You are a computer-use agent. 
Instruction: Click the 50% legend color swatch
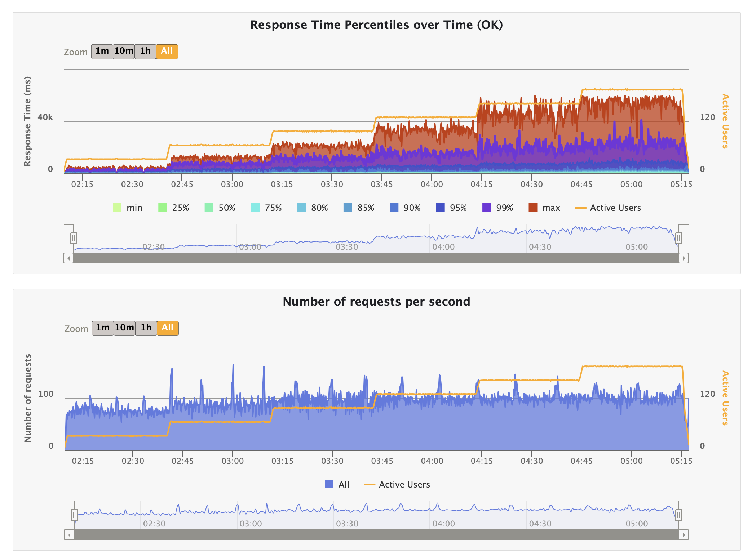pyautogui.click(x=209, y=208)
